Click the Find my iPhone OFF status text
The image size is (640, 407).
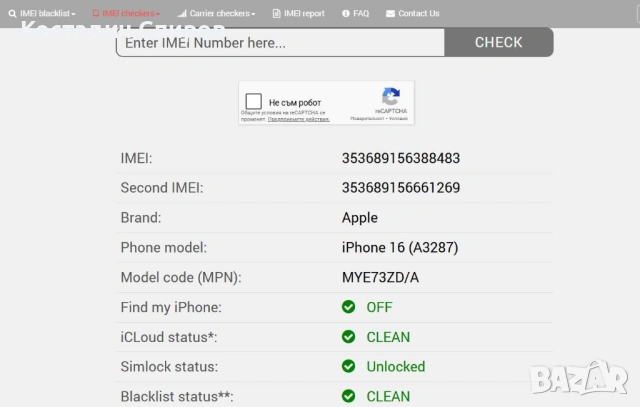point(379,307)
